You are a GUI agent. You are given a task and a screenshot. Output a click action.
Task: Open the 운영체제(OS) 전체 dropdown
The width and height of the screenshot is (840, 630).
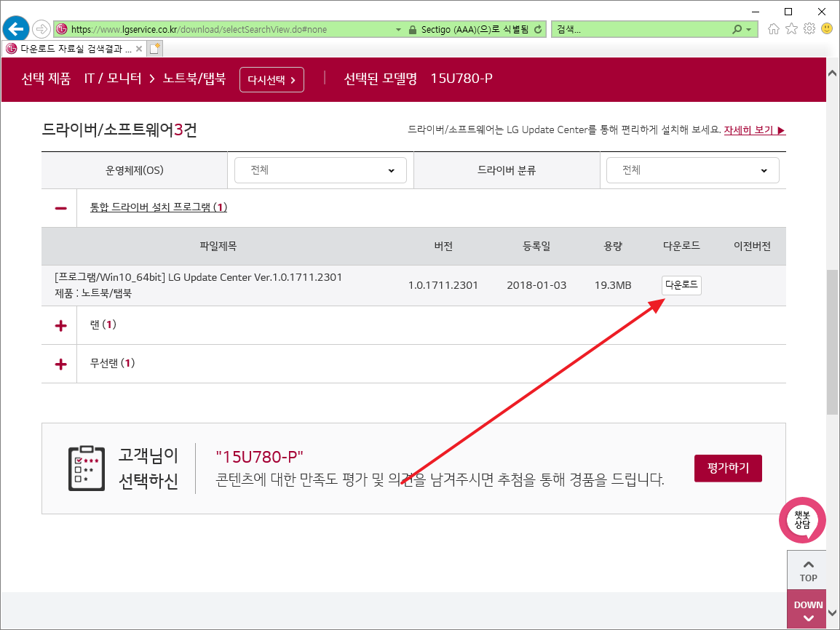coord(320,170)
